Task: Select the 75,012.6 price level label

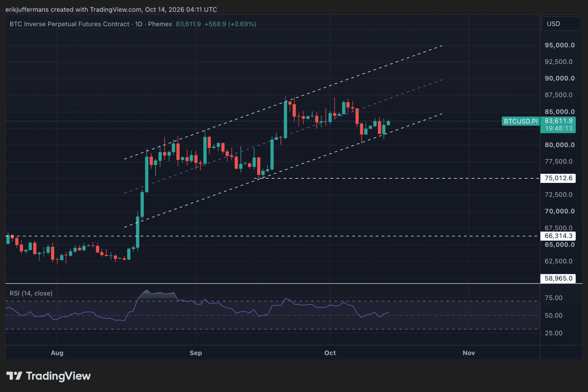Action: (x=558, y=178)
